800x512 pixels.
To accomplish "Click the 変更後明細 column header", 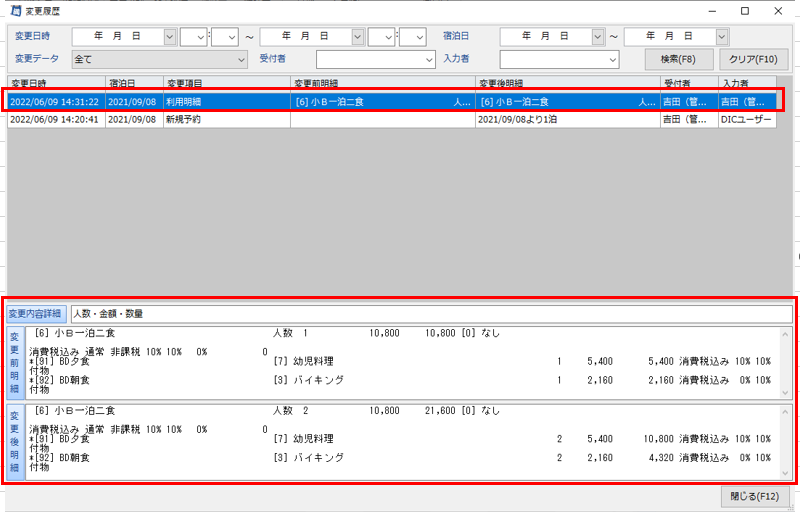I will coord(566,83).
